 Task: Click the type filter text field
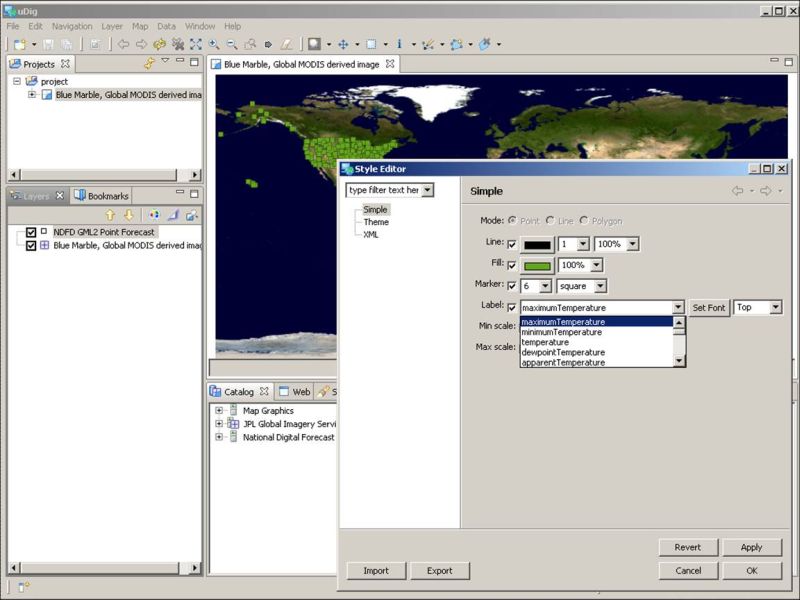tap(384, 190)
